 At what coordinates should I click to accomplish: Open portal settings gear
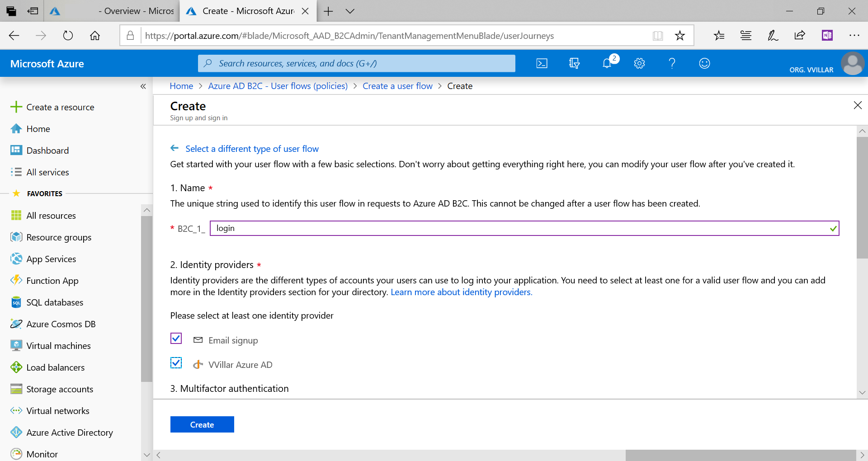(639, 63)
